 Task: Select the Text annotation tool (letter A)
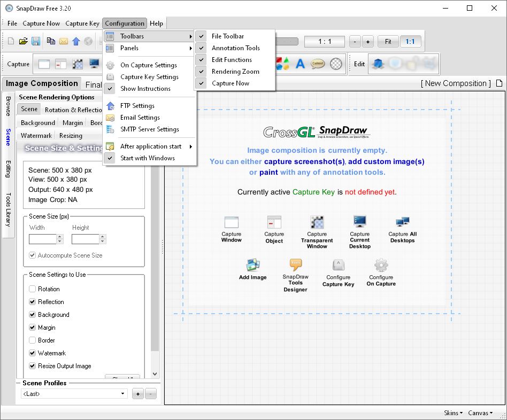pyautogui.click(x=300, y=64)
